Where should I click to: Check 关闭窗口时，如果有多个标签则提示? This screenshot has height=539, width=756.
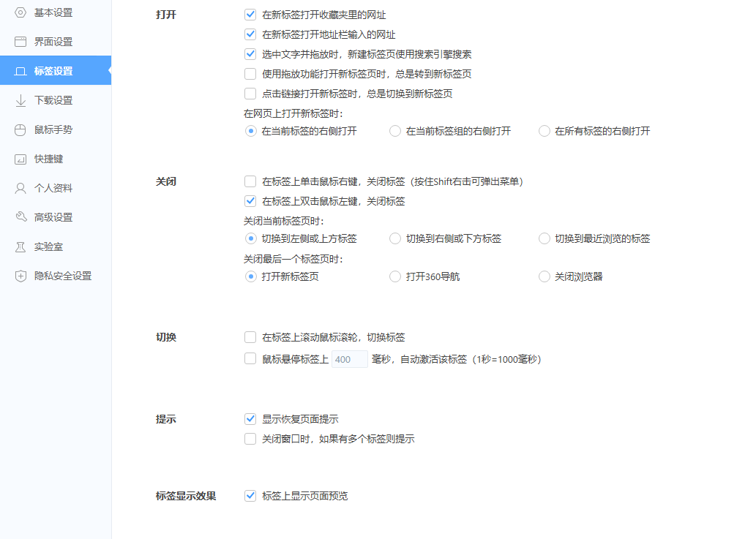250,439
